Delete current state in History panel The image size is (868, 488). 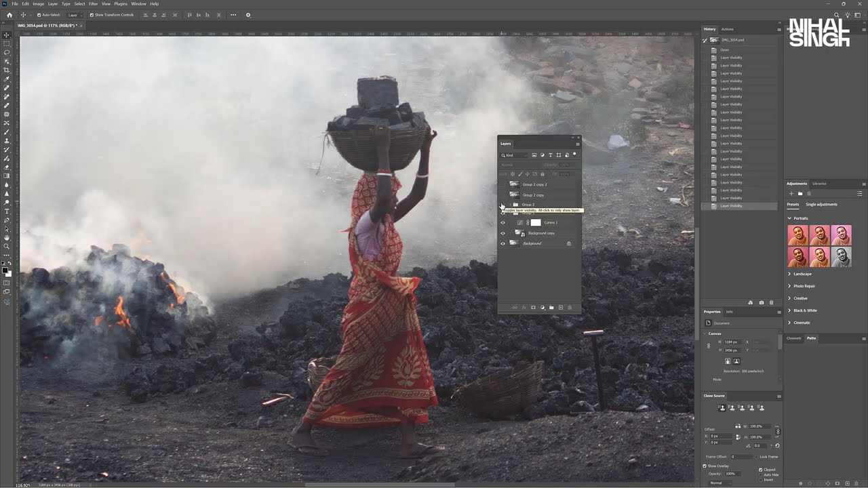coord(772,303)
